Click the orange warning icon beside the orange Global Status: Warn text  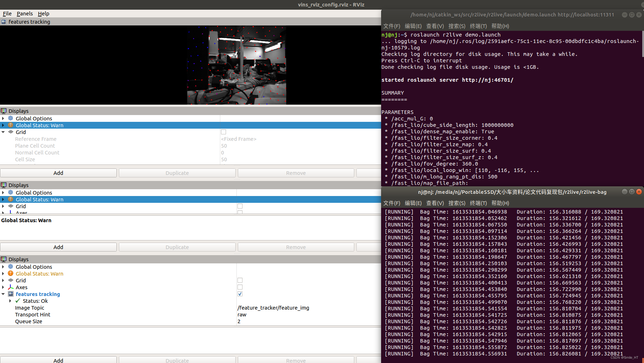pos(11,273)
